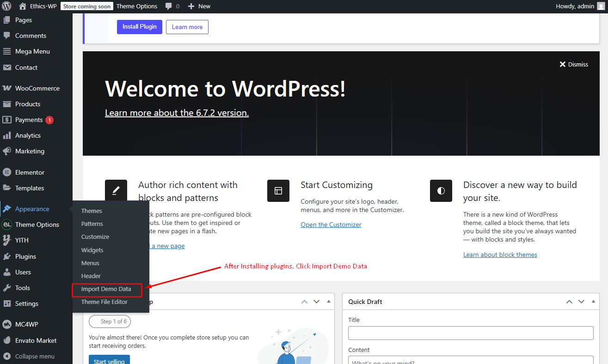Click the Tools wrench icon
The height and width of the screenshot is (364, 608).
pyautogui.click(x=7, y=288)
